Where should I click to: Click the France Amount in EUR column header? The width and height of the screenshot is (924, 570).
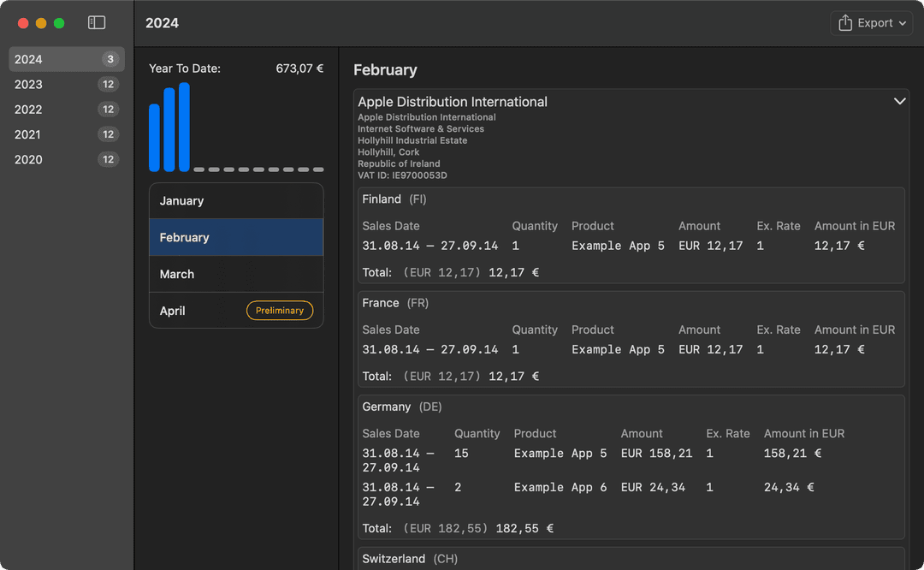tap(855, 330)
